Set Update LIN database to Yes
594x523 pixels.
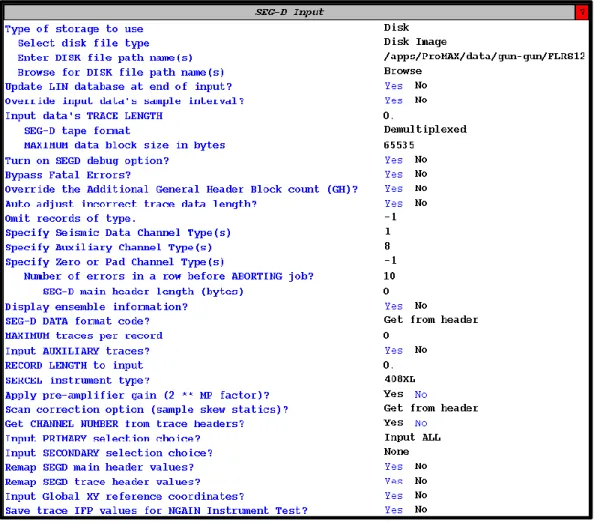[x=393, y=86]
